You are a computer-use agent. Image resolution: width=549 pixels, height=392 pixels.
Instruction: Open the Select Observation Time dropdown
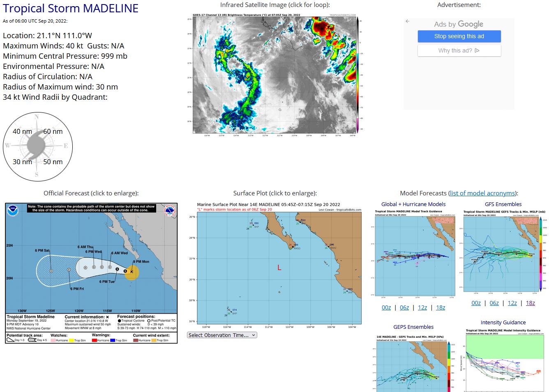pyautogui.click(x=222, y=335)
